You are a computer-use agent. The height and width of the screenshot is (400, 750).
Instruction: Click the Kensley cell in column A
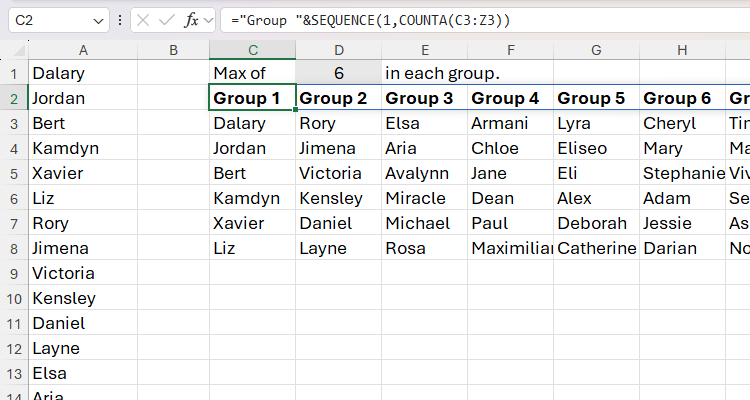[82, 298]
